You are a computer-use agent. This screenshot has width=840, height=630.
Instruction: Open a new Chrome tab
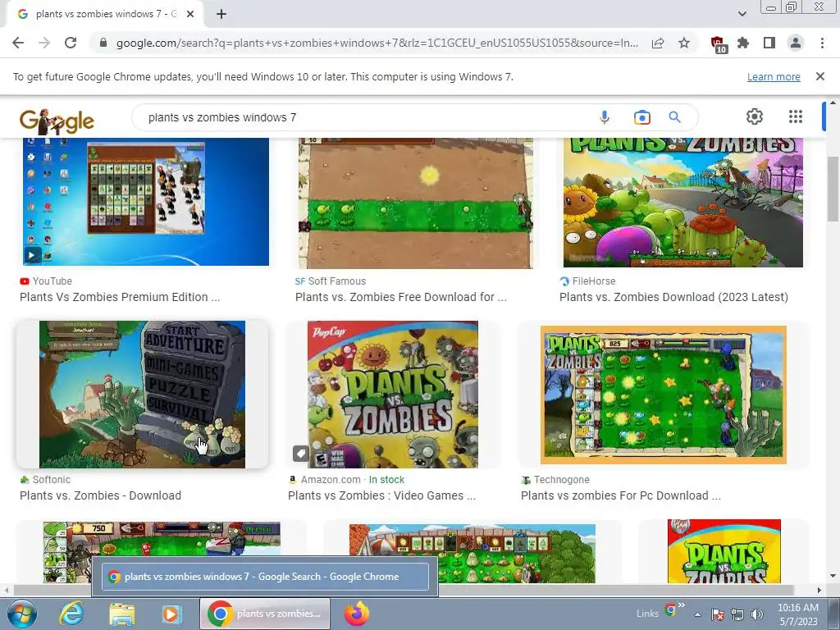[x=221, y=14]
